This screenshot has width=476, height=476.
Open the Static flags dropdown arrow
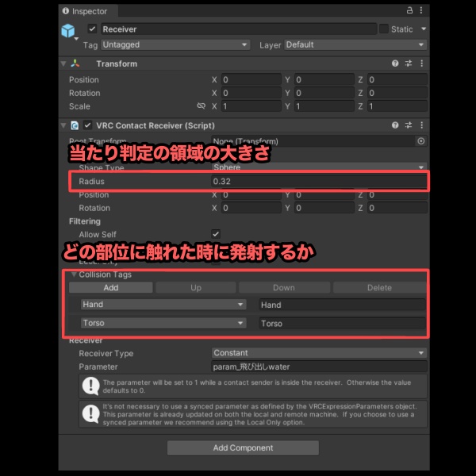pyautogui.click(x=424, y=29)
